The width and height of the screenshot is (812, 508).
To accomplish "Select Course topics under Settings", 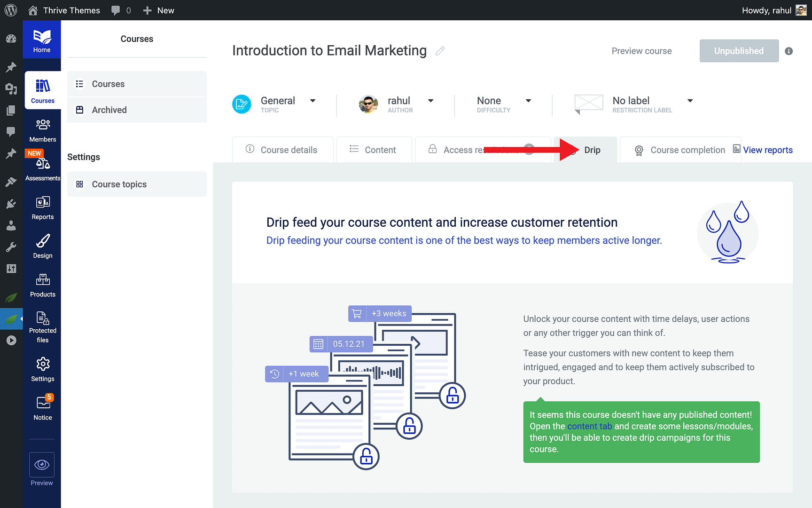I will point(119,184).
